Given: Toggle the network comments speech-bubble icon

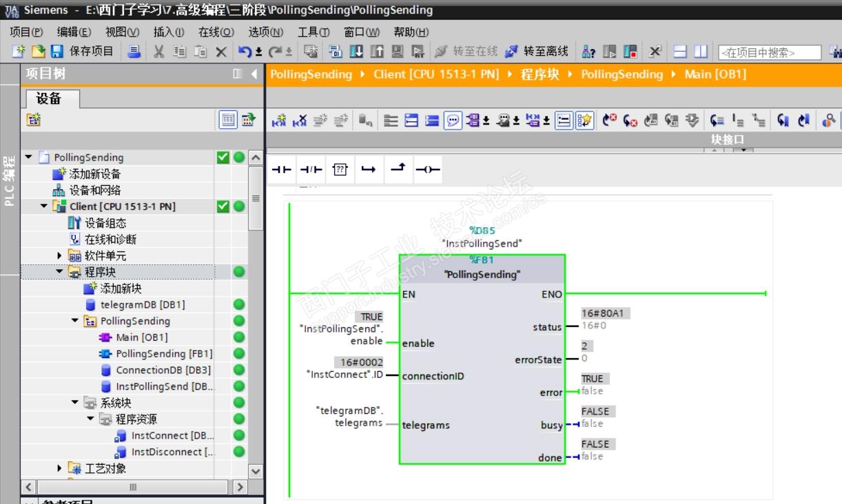Looking at the screenshot, I should (x=453, y=120).
